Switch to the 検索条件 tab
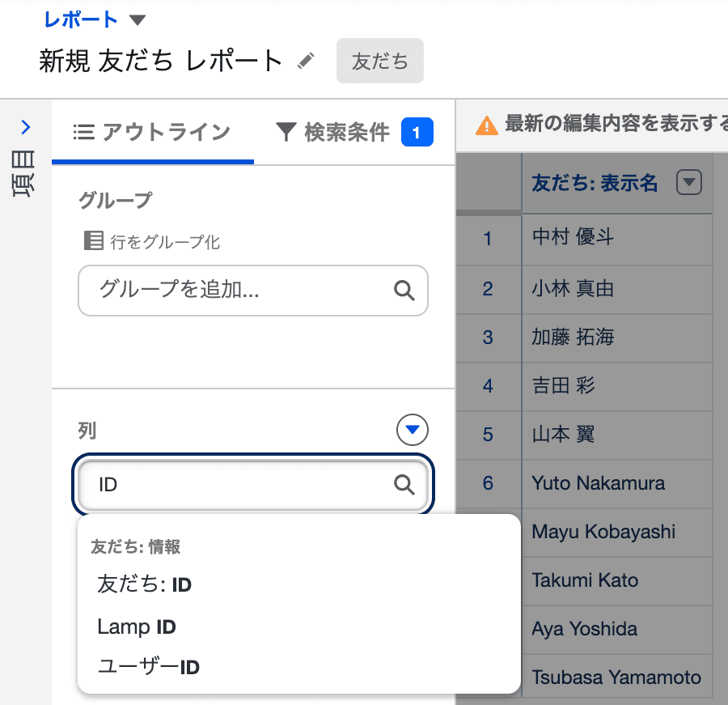Viewport: 728px width, 705px height. tap(354, 132)
